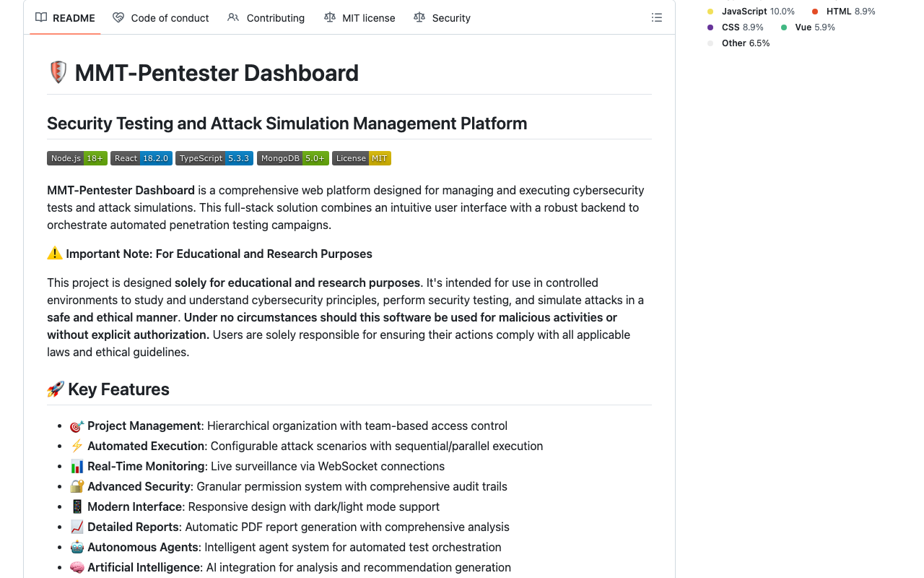The width and height of the screenshot is (924, 578).
Task: Click the Artificial Intelligence feature text
Action: tap(299, 568)
